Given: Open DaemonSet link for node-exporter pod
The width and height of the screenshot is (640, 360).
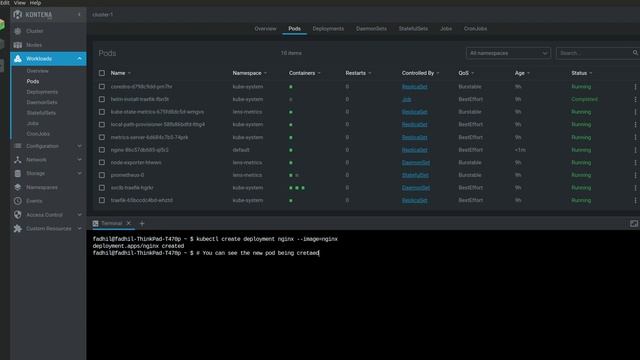Looking at the screenshot, I should (x=416, y=162).
